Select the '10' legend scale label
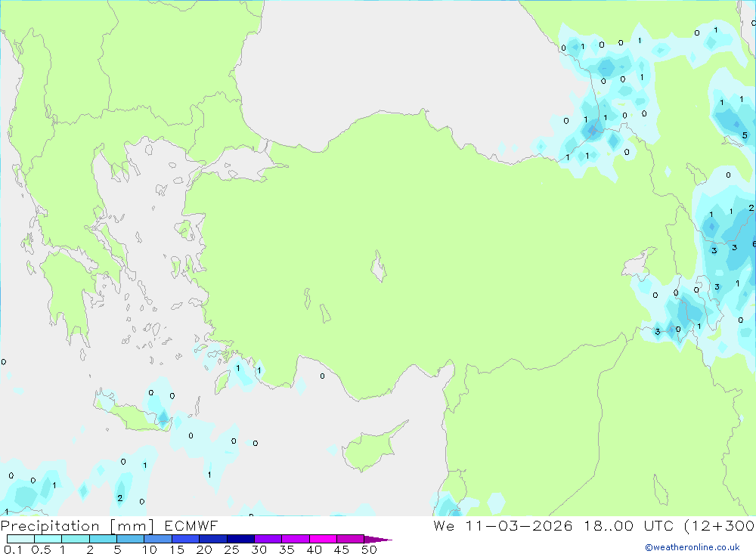The image size is (756, 554). click(150, 549)
